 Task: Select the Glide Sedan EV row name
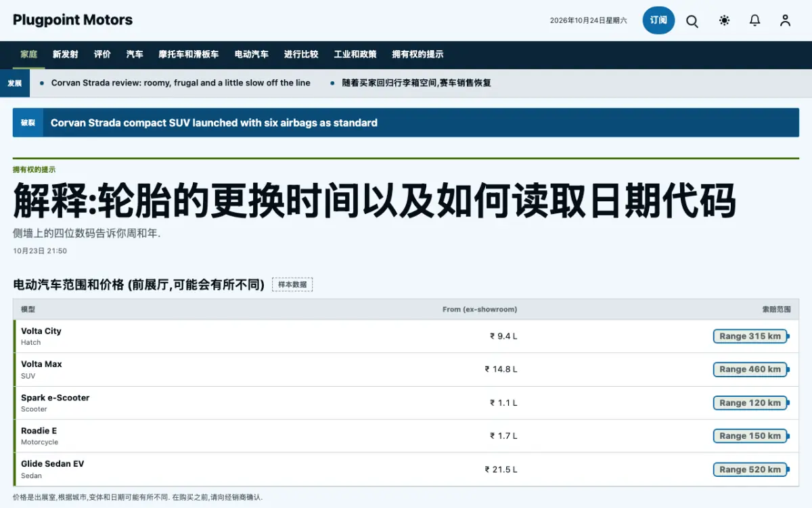coord(53,464)
